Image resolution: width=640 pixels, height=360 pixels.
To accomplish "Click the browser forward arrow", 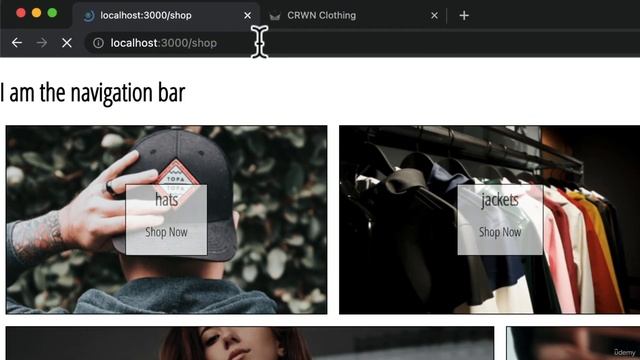I will pos(42,42).
